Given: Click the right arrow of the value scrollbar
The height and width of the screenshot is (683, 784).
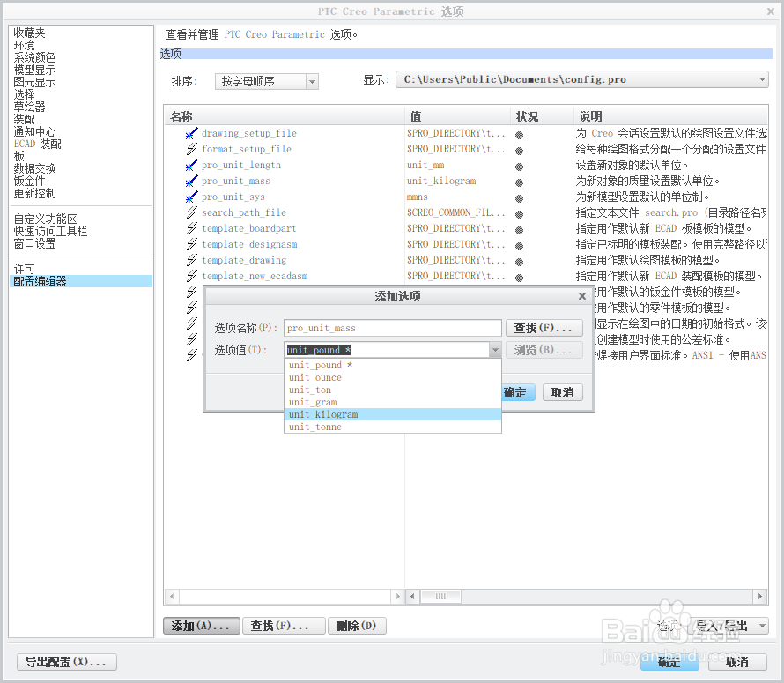Looking at the screenshot, I should 760,597.
